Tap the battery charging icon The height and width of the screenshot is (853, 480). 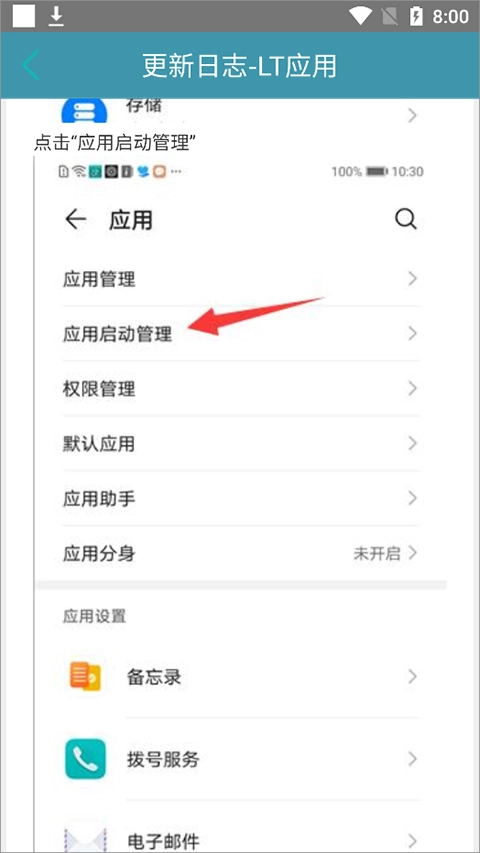[416, 17]
